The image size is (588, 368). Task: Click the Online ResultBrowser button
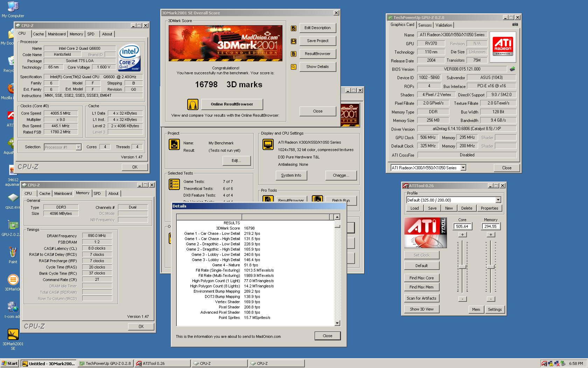(232, 104)
